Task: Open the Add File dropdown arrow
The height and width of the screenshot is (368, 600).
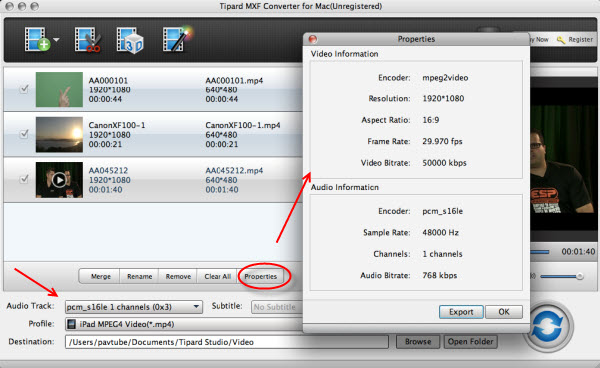Action: (x=56, y=39)
